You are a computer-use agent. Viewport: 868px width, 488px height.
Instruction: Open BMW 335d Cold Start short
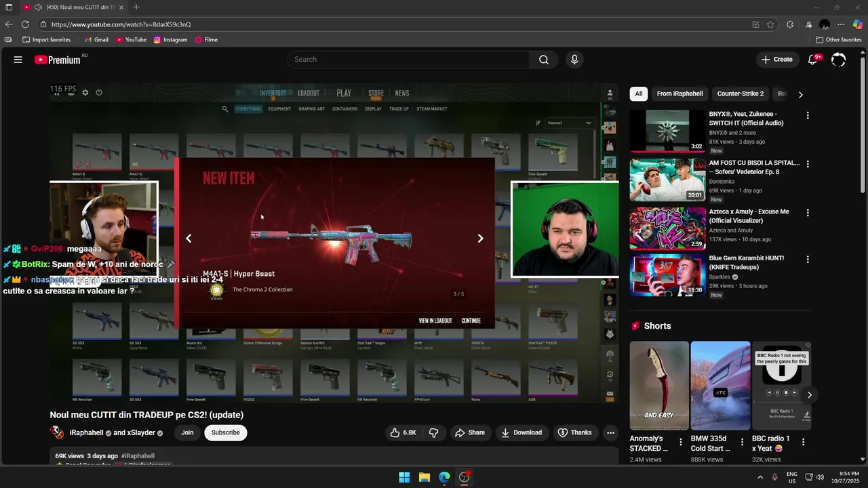coord(720,386)
